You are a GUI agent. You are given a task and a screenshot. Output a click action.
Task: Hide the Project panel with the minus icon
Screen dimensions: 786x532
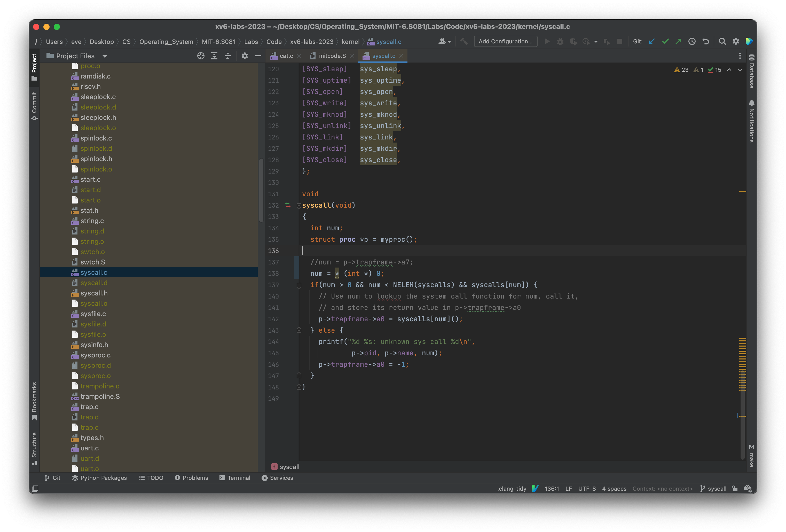click(258, 56)
